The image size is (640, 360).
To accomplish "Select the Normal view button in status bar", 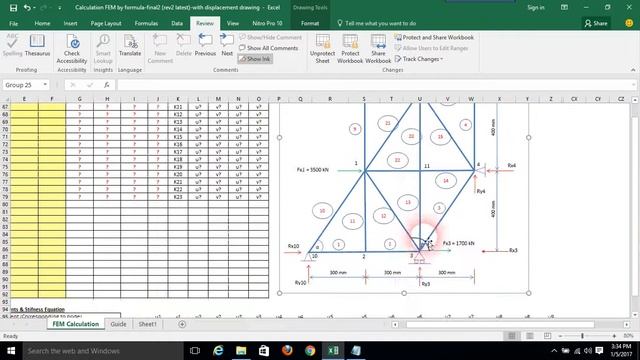I will (x=511, y=336).
